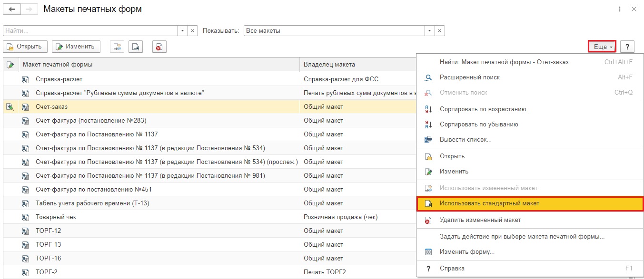Image resolution: width=644 pixels, height=279 pixels.
Task: Open the three-dot options menu in title bar
Action: [x=619, y=9]
